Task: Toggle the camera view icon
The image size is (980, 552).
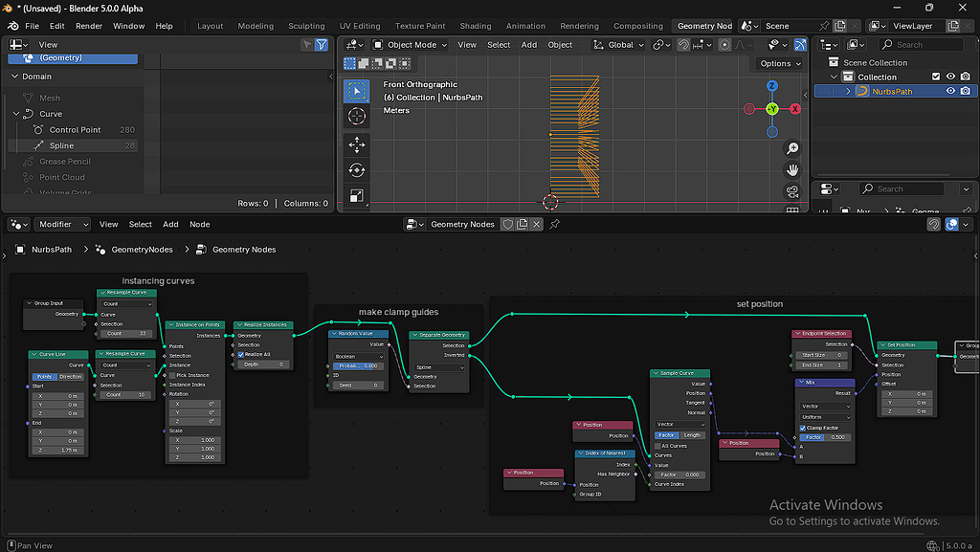Action: pos(792,191)
